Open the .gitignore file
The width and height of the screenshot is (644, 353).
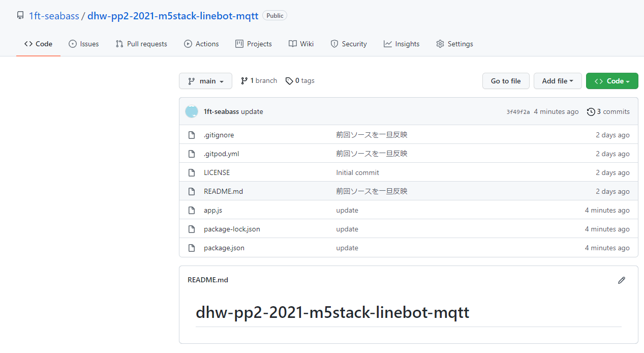click(x=219, y=135)
